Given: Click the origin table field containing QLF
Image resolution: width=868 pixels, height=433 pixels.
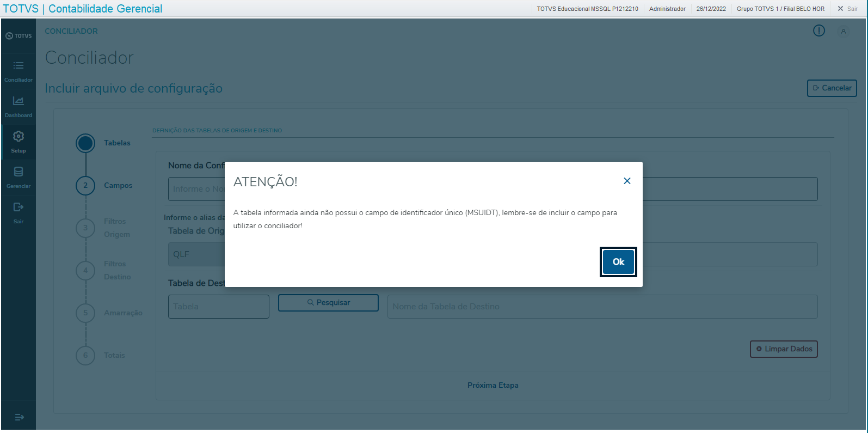Looking at the screenshot, I should 196,254.
